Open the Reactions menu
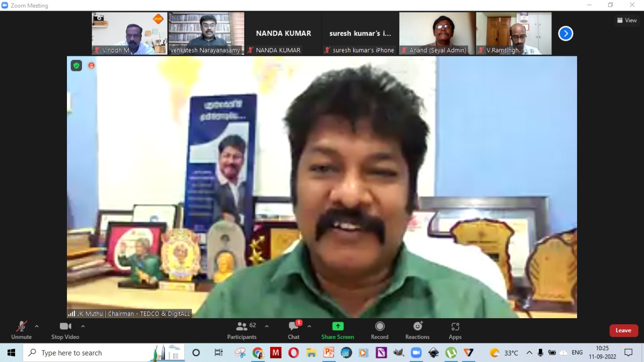Image resolution: width=644 pixels, height=362 pixels. 417,330
